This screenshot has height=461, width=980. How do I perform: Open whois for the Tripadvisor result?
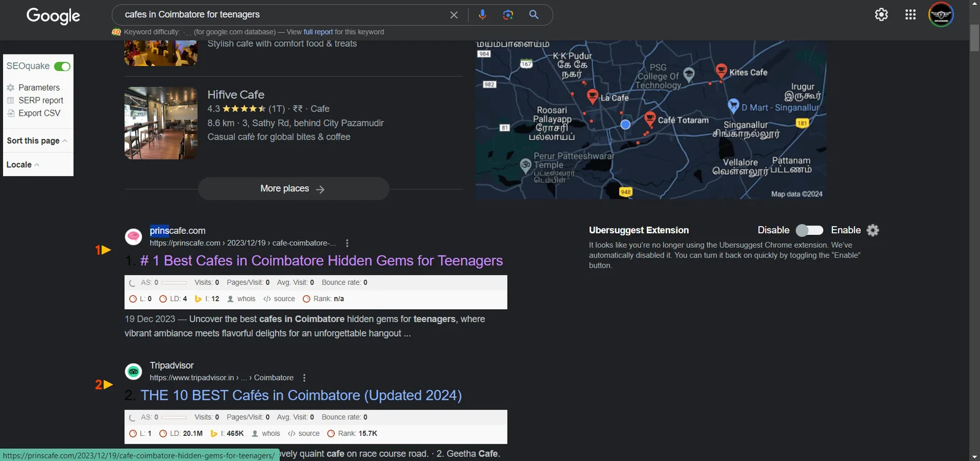tap(266, 433)
